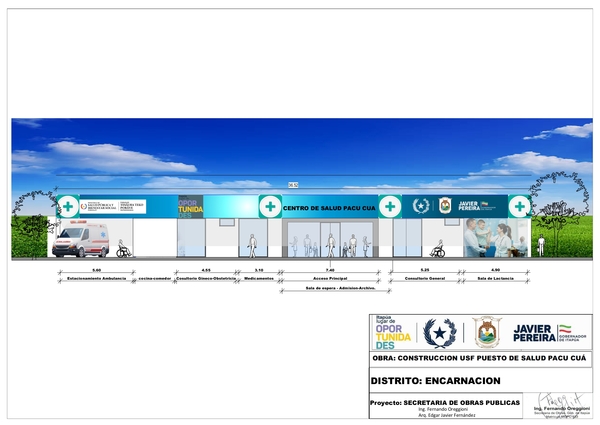
Task: Select the wheelchair figure next to the ambulance
Action: [x=123, y=249]
